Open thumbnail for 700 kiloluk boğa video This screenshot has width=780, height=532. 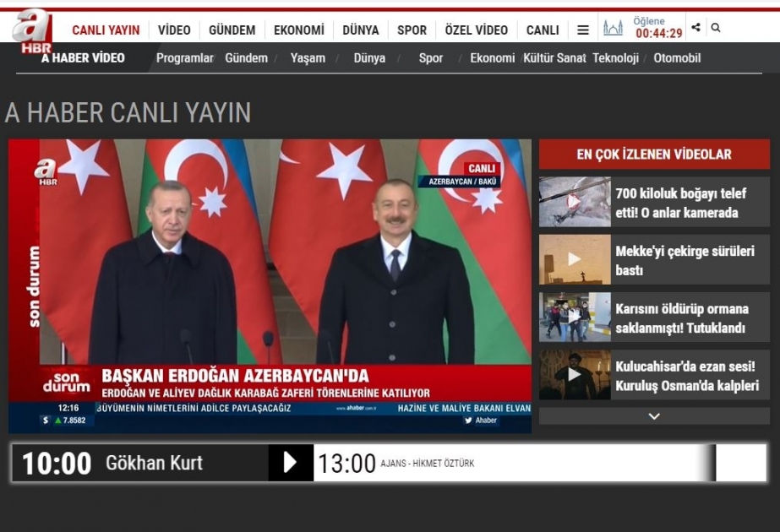575,202
